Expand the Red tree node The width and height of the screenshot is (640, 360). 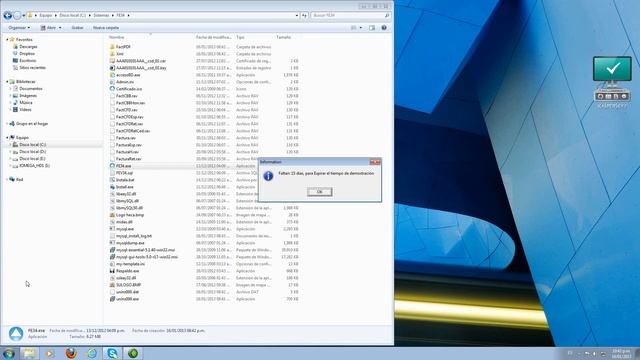7,180
